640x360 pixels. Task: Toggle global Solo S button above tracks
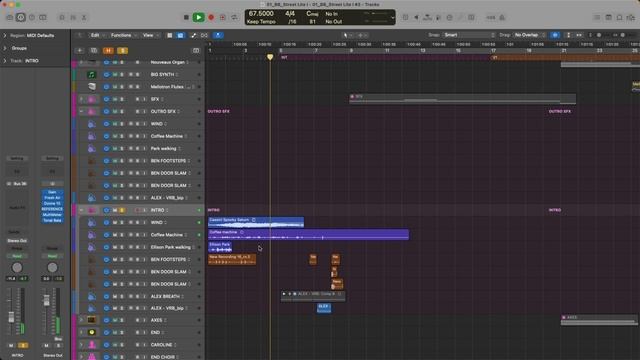[122, 51]
